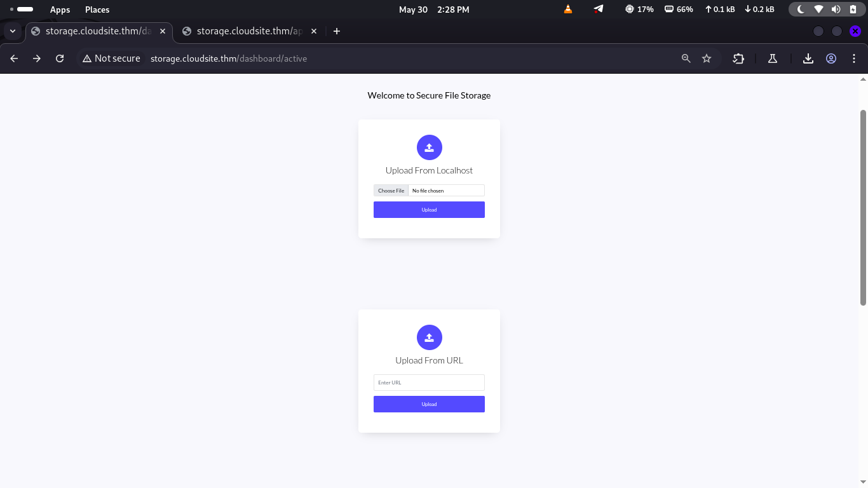Open the Apps menu in top bar
The height and width of the screenshot is (488, 868).
tap(60, 10)
